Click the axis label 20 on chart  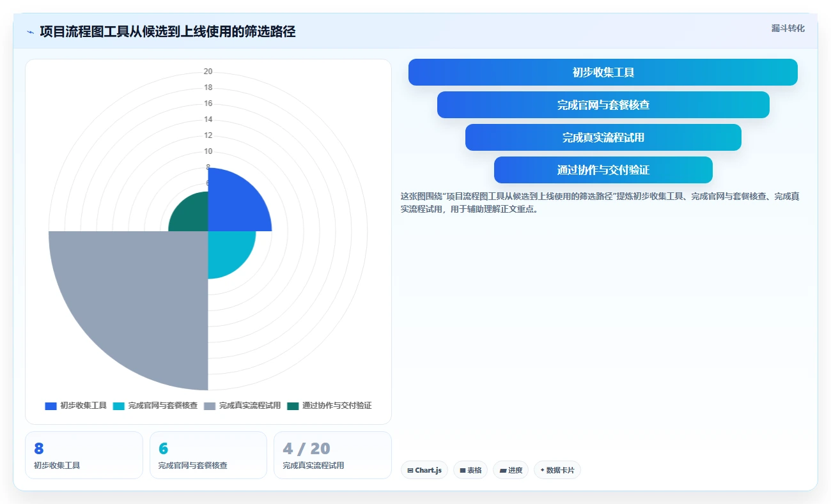[x=208, y=72]
